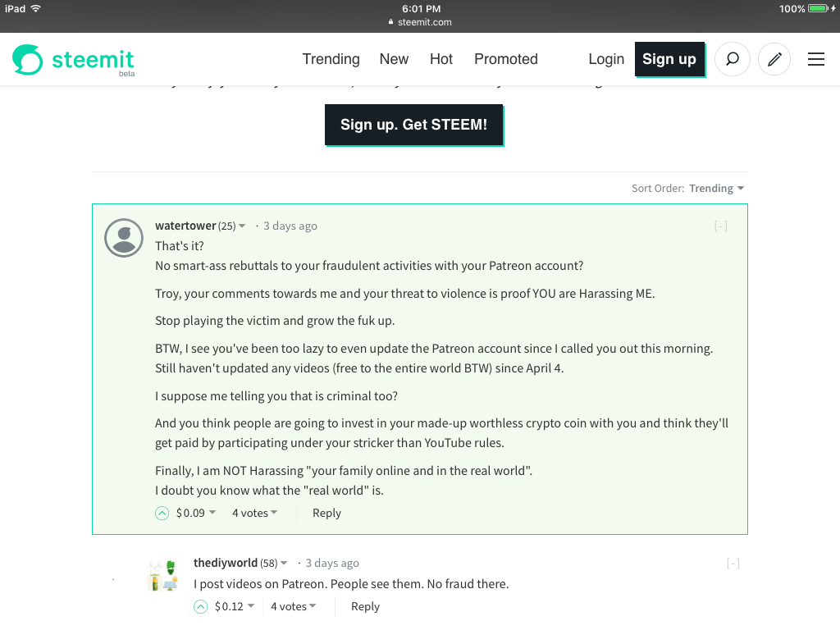Open the hamburger menu icon
840x630 pixels.
click(x=816, y=59)
